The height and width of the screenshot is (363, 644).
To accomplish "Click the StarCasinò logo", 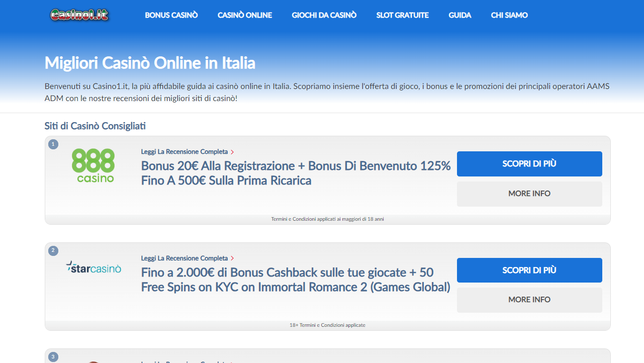I will point(94,267).
